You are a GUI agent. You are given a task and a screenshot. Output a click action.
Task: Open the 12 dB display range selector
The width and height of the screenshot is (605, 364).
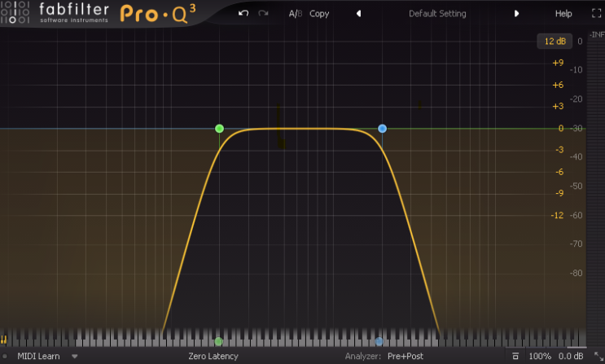coord(555,42)
